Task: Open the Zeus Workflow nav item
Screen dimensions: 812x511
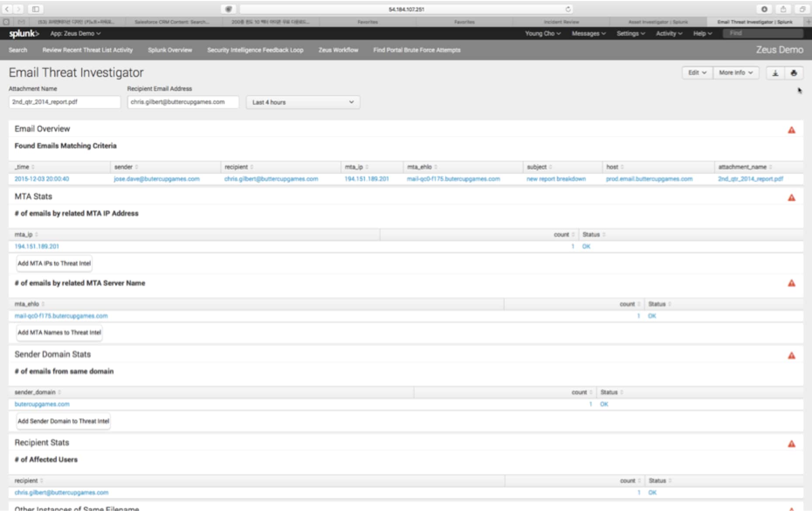Action: point(338,50)
